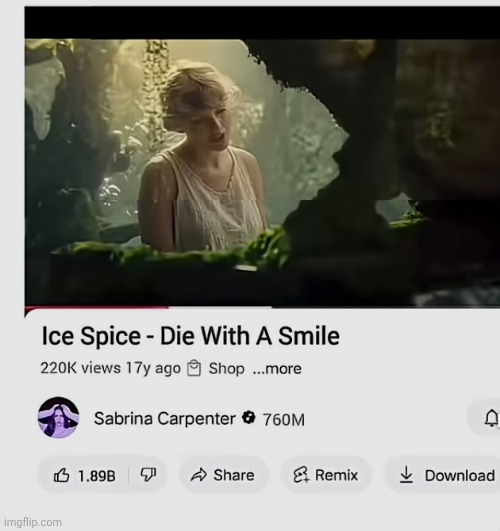The width and height of the screenshot is (500, 531).
Task: Open the Shop link text
Action: point(226,368)
